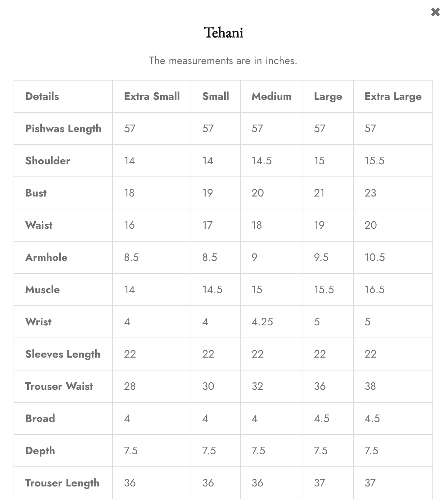Click the Extra Small trouser waist value 28
This screenshot has height=504, width=446.
click(x=130, y=386)
